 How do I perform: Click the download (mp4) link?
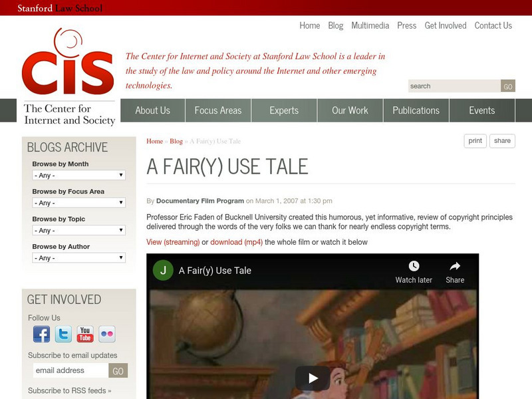237,242
